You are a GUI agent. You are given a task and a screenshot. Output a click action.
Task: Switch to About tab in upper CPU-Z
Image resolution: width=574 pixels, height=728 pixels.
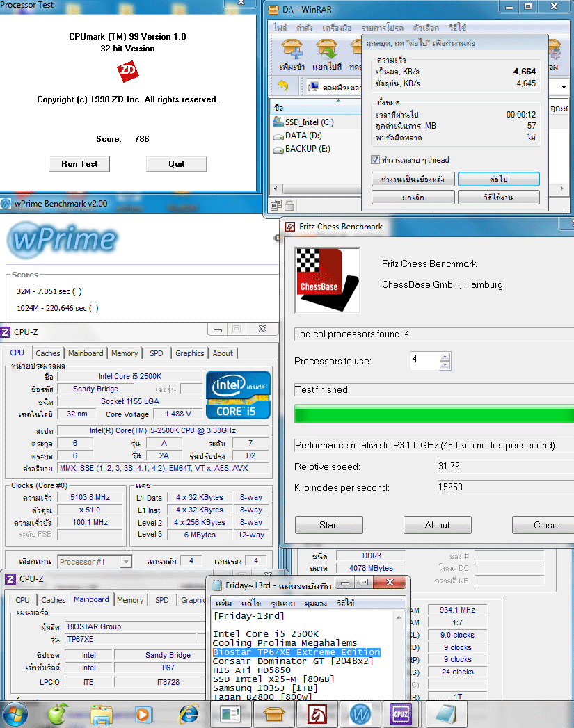pyautogui.click(x=223, y=353)
